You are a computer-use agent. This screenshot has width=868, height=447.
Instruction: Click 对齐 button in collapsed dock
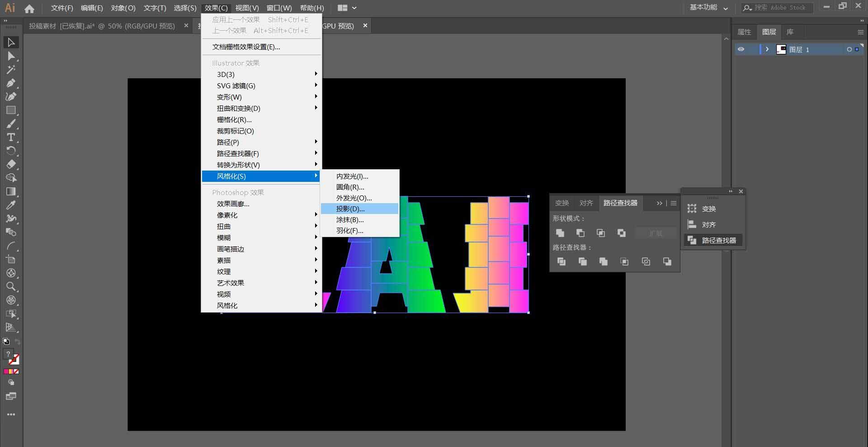click(713, 224)
